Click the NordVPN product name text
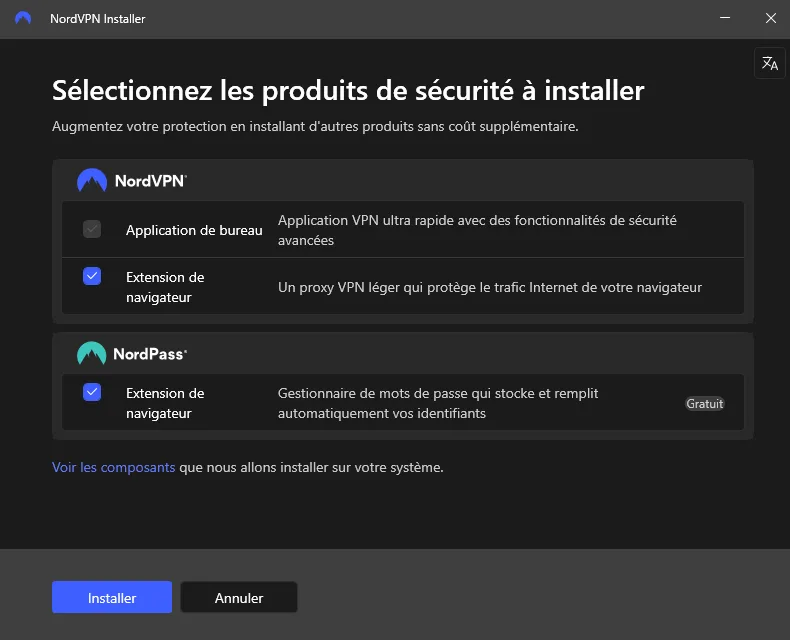Screen dimensions: 790x640 (x=151, y=181)
